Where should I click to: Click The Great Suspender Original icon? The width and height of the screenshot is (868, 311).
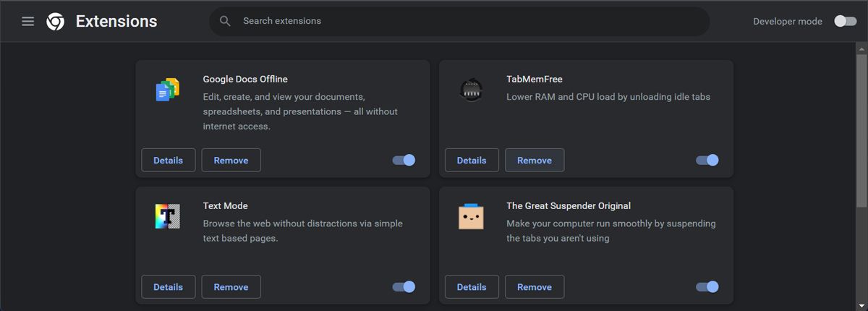tap(471, 216)
